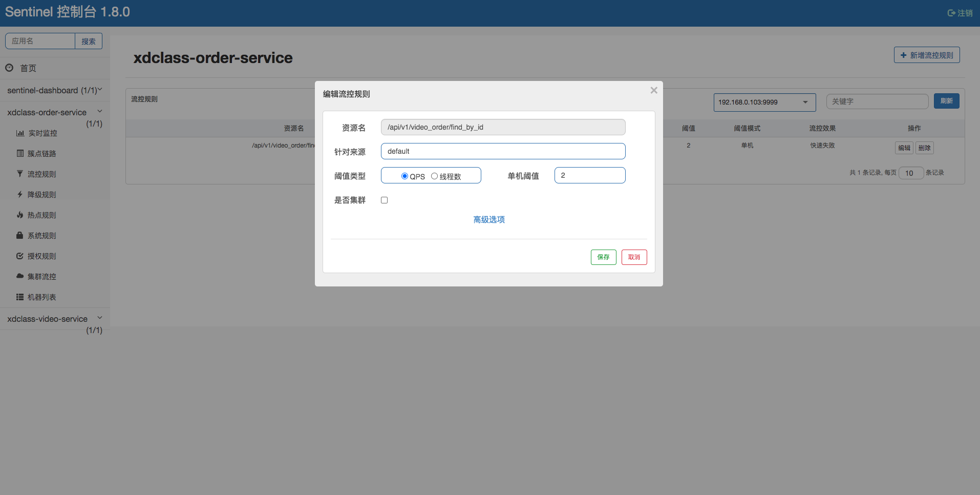Go to the 首页 home menu item

pyautogui.click(x=28, y=68)
